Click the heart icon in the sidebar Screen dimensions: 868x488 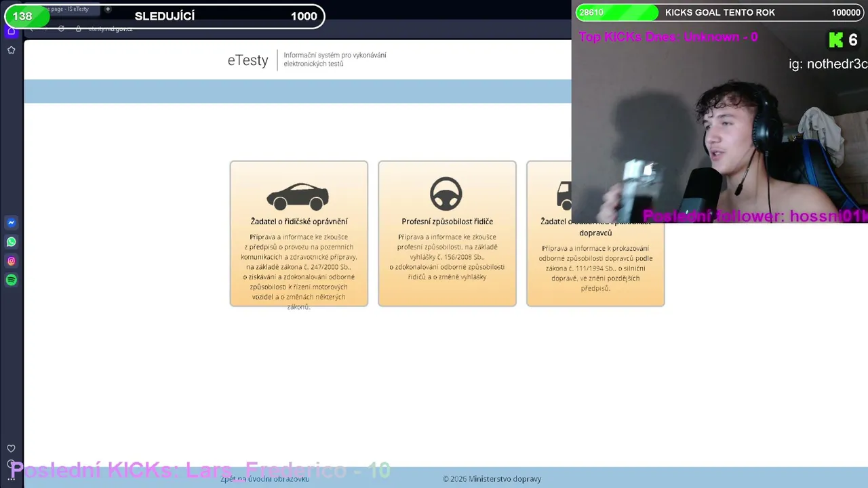(11, 449)
